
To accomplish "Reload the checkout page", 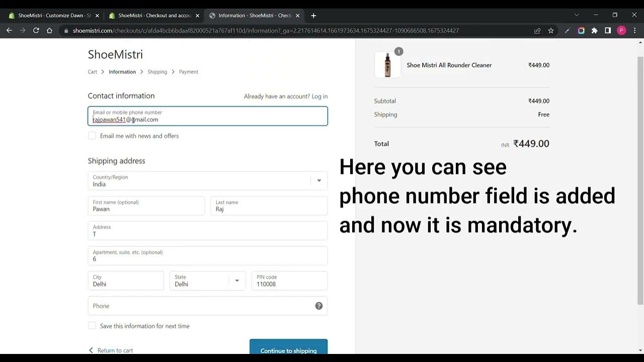I will tap(36, 31).
